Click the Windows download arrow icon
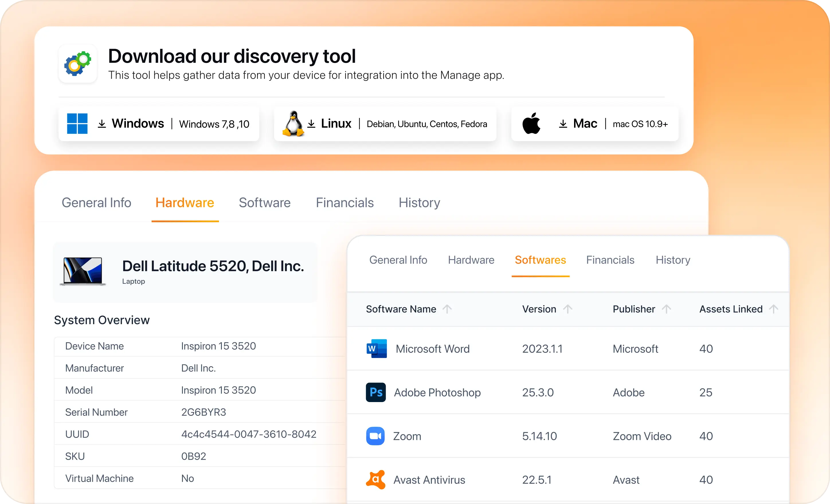This screenshot has height=504, width=830. pos(102,124)
